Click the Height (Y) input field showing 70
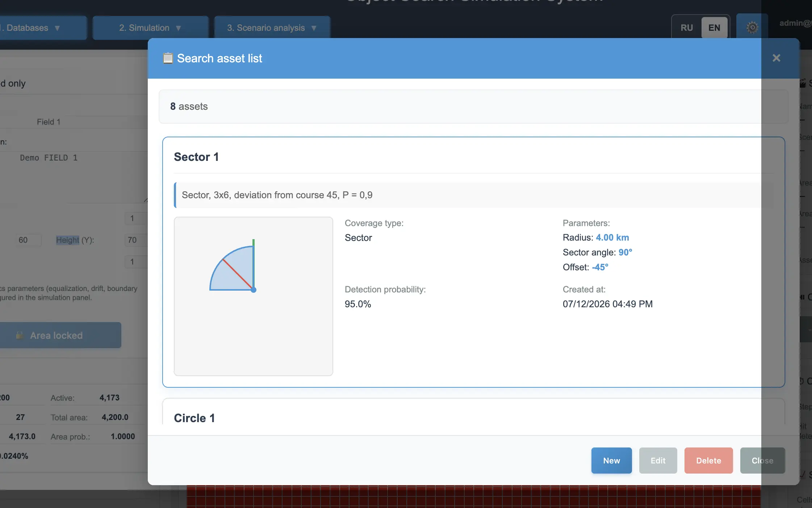The height and width of the screenshot is (508, 812). pos(135,240)
